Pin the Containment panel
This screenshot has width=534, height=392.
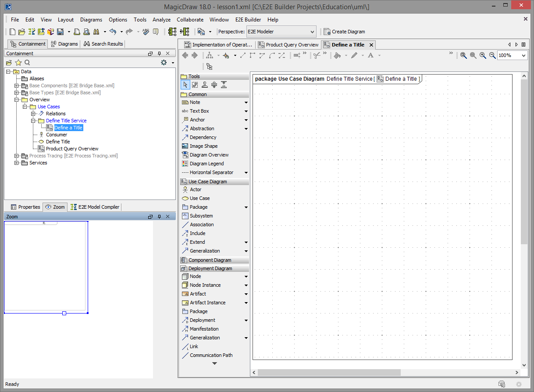[159, 53]
